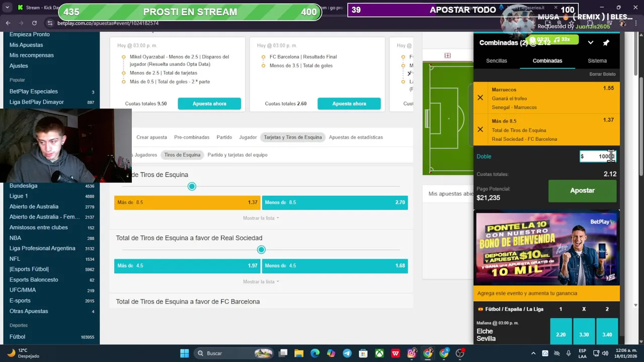644x362 pixels.
Task: Open Telegram from taskbar
Action: point(347,353)
